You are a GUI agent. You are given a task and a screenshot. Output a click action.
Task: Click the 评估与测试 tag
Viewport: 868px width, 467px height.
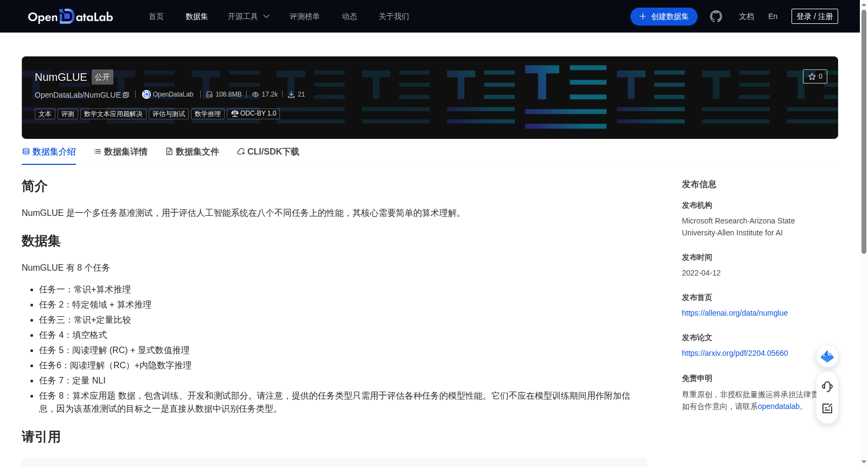(169, 114)
